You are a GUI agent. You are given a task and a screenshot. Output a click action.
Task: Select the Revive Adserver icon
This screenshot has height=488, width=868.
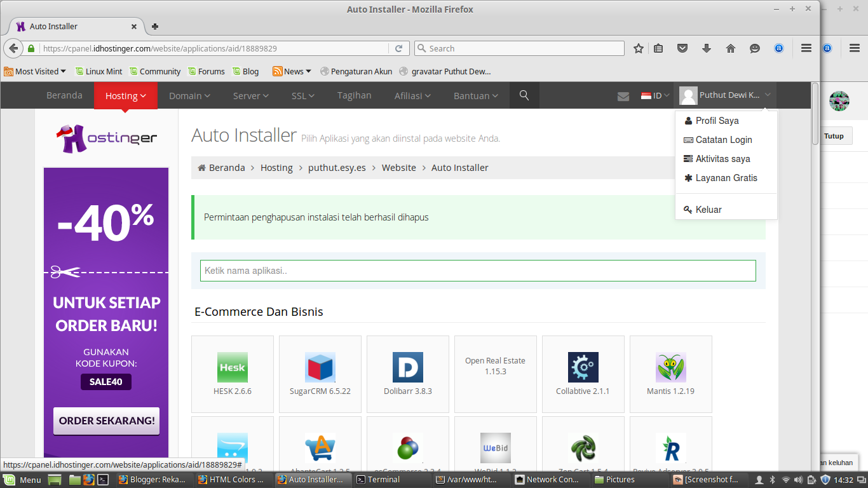(670, 448)
